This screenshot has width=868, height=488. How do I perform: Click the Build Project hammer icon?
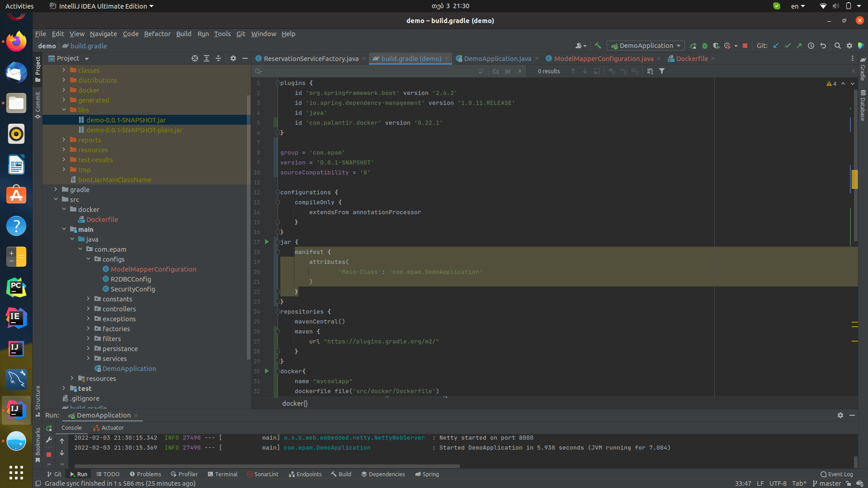pyautogui.click(x=598, y=46)
